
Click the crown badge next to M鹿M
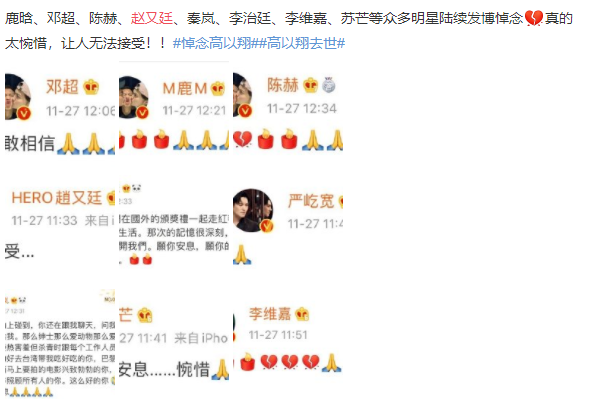pos(218,88)
